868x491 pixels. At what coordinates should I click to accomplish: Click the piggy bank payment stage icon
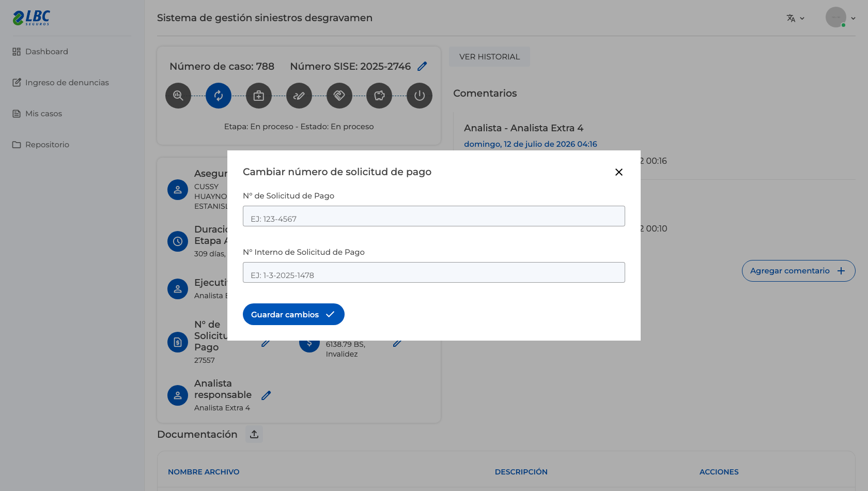point(379,96)
